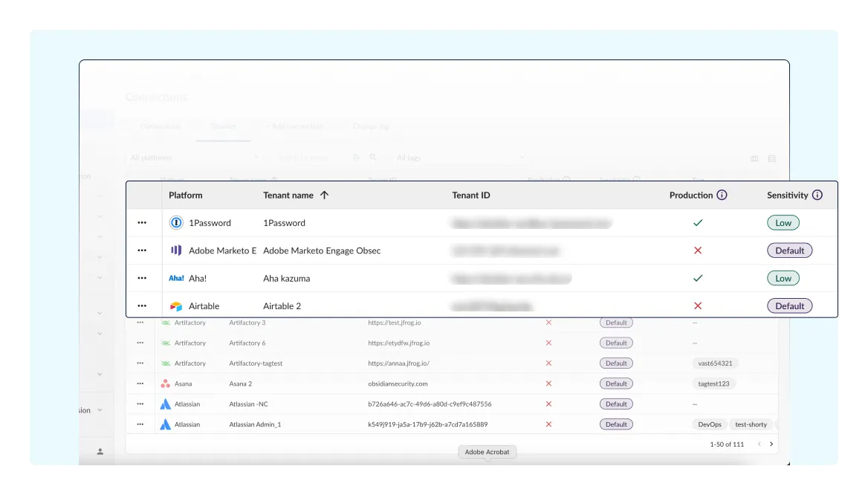The width and height of the screenshot is (868, 495).
Task: Toggle sort arrow next to Tenant name
Action: click(325, 195)
